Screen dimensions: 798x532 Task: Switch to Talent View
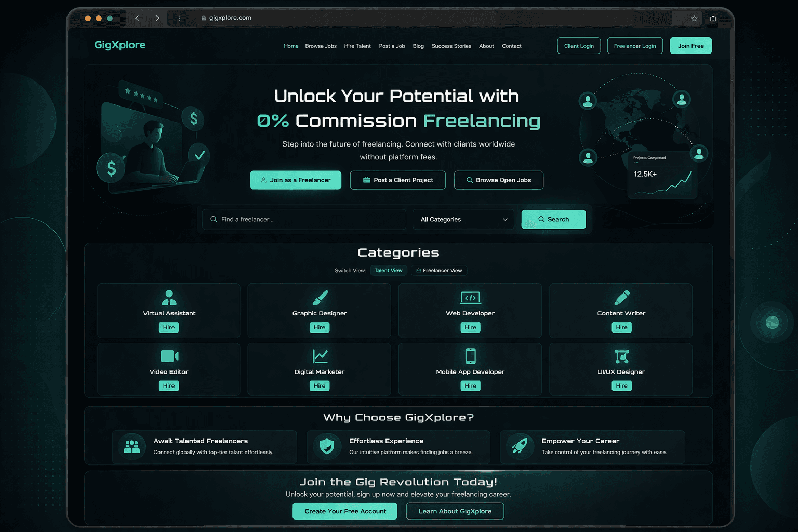click(388, 271)
